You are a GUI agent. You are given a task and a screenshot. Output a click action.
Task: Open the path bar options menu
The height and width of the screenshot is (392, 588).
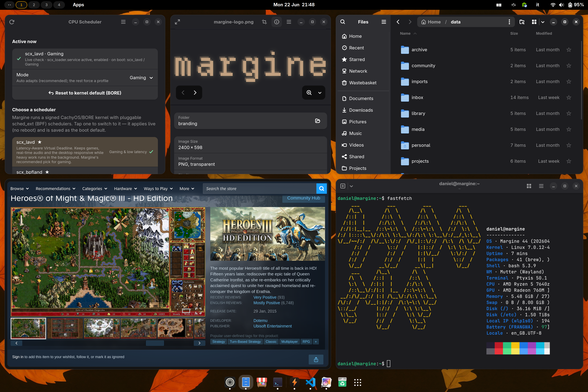tap(509, 22)
